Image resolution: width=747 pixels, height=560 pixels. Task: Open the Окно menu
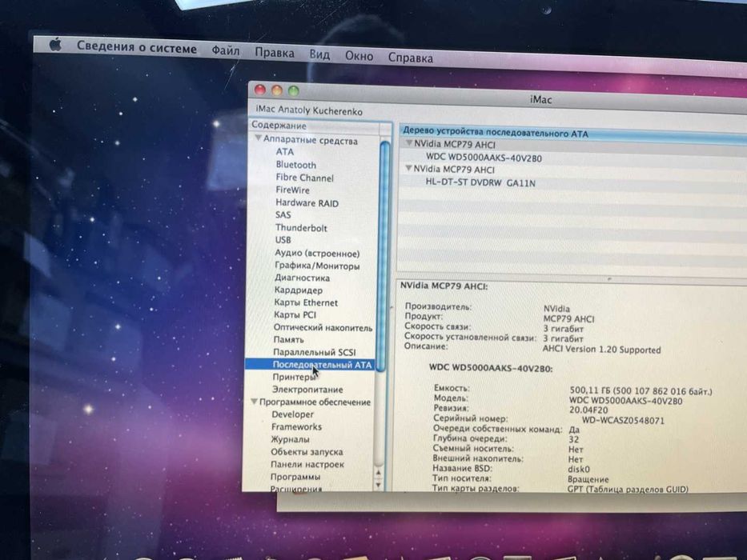pos(359,56)
